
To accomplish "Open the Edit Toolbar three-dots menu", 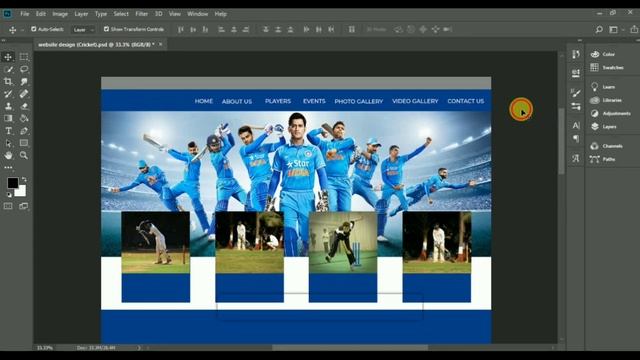I will [8, 167].
